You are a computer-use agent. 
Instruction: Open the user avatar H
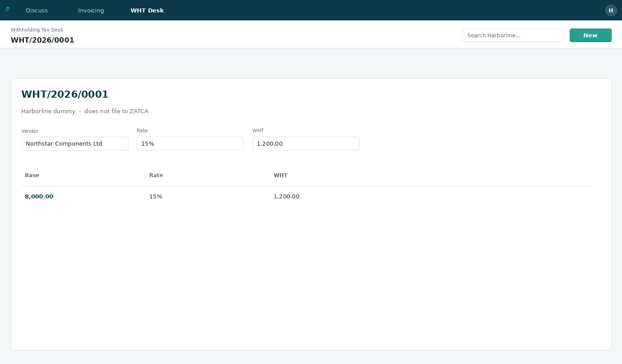tap(611, 10)
